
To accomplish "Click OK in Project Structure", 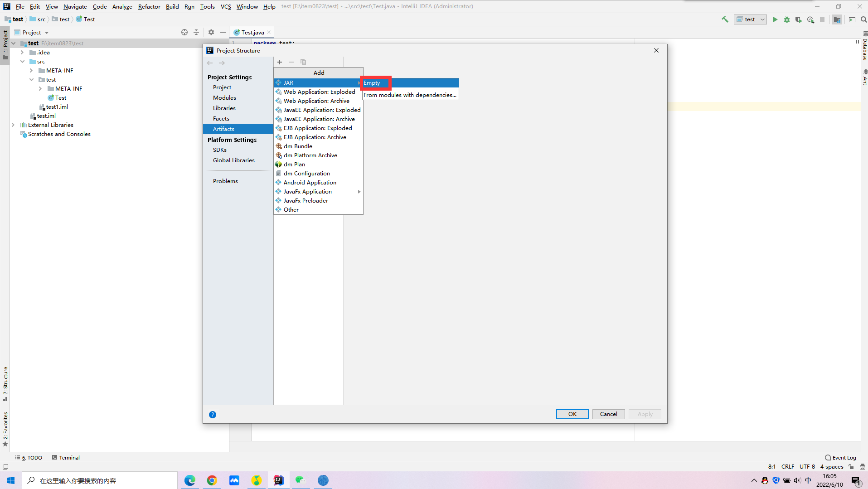I will (x=572, y=414).
